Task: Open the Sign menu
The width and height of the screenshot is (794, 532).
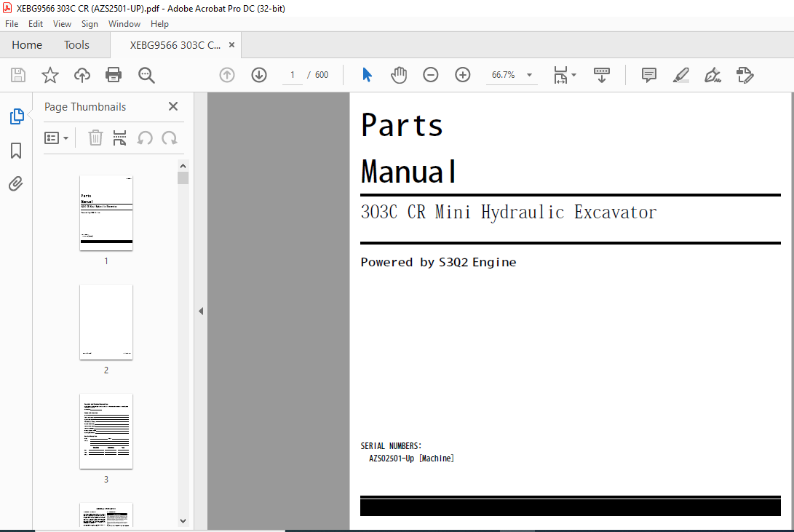Action: tap(90, 24)
